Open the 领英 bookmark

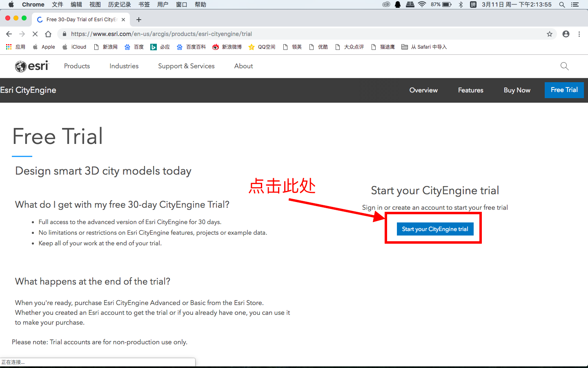tap(292, 47)
